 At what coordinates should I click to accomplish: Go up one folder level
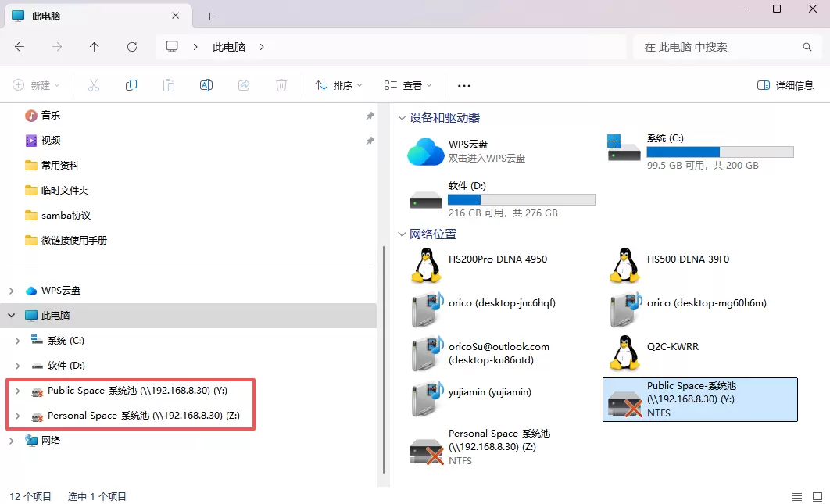coord(95,47)
